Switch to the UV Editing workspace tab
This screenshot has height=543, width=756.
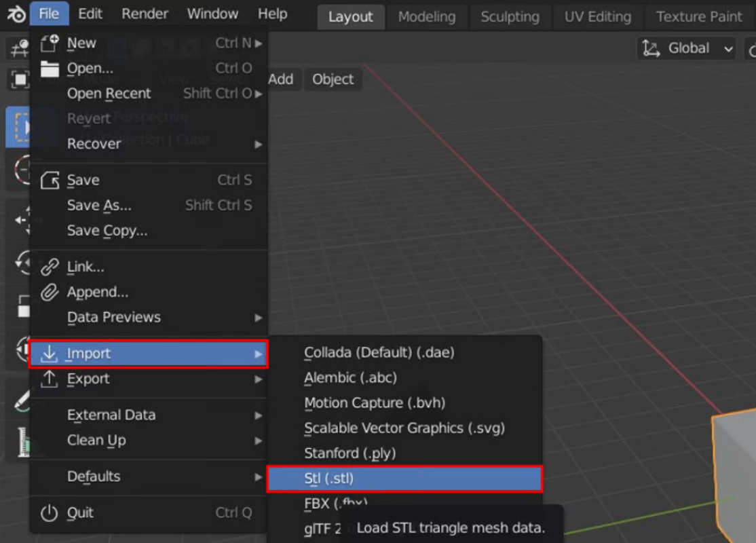coord(597,17)
